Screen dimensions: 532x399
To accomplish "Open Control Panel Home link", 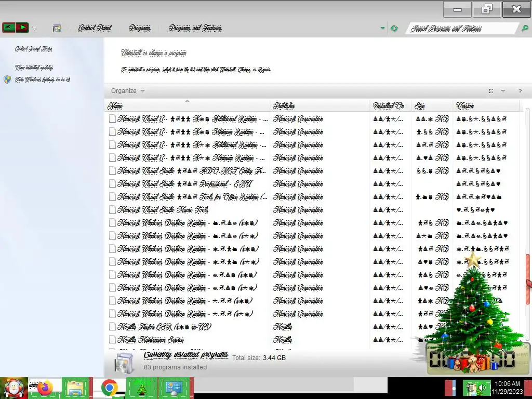I will pyautogui.click(x=33, y=49).
